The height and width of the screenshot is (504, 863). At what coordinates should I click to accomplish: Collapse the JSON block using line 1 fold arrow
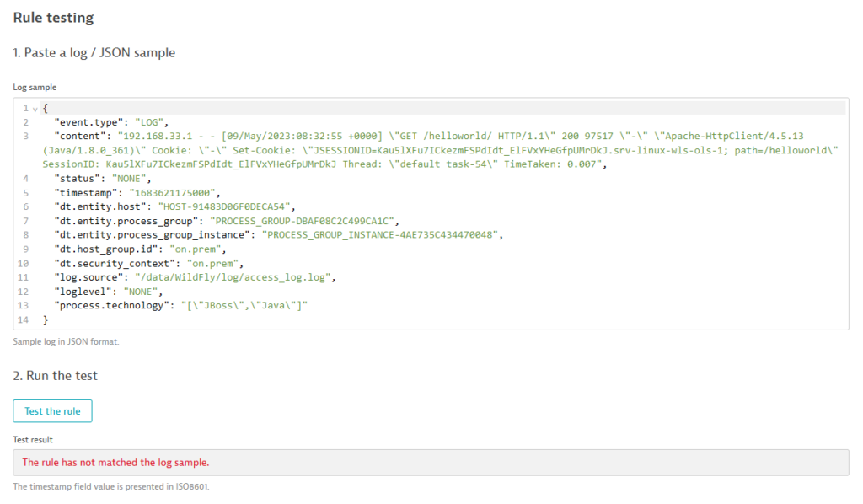click(x=34, y=109)
